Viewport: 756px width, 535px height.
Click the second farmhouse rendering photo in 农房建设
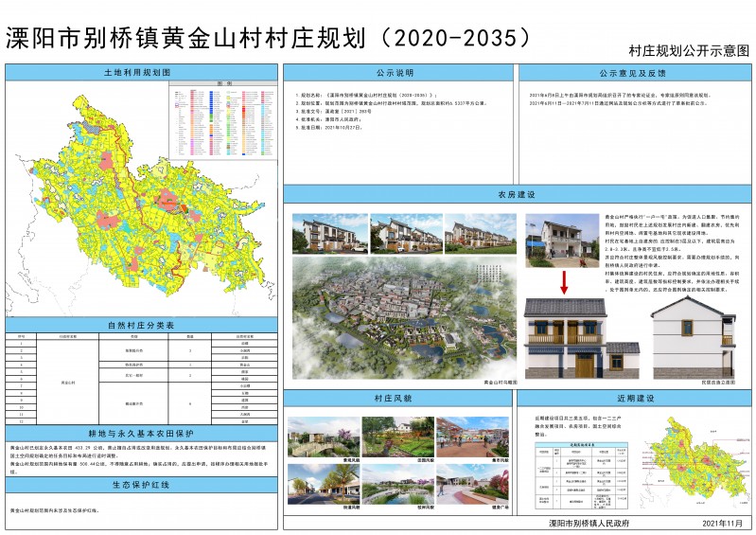point(406,234)
